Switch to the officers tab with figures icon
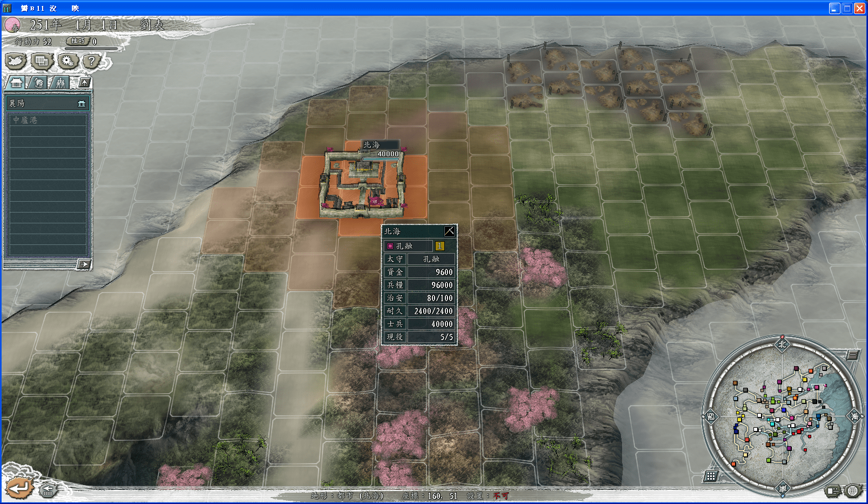868x504 pixels. [61, 83]
